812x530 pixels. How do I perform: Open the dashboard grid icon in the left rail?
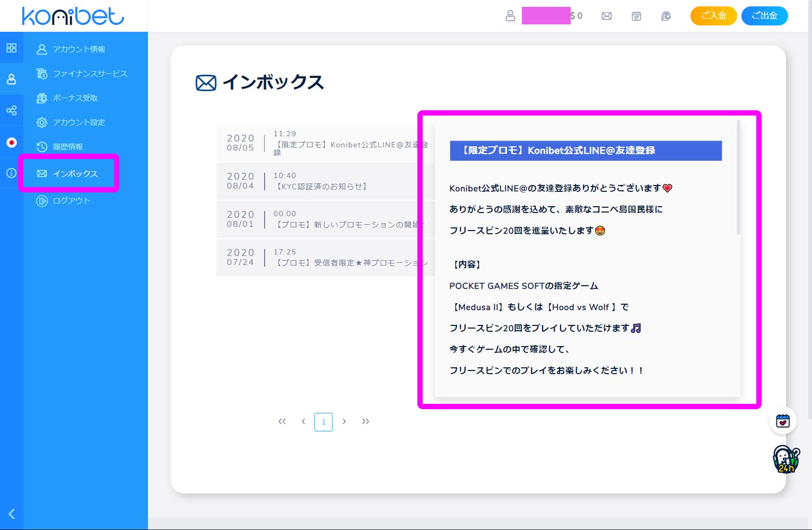coord(11,48)
